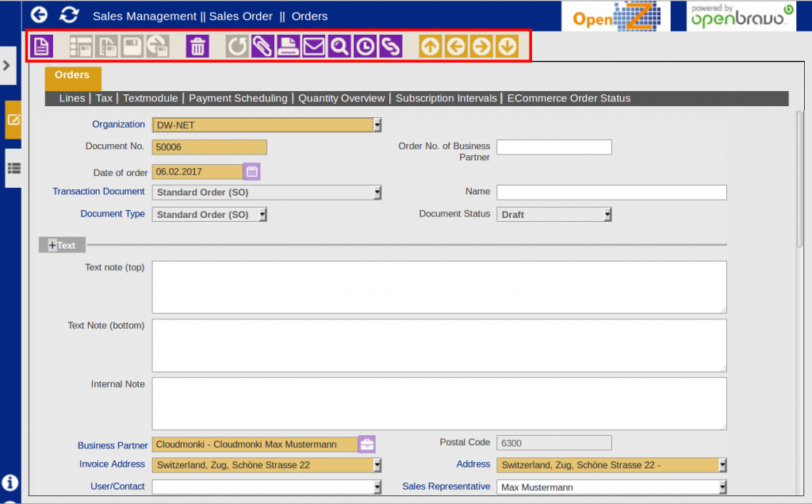Viewport: 812px width, 504px height.
Task: Click the Transaction Document label link
Action: [x=98, y=192]
